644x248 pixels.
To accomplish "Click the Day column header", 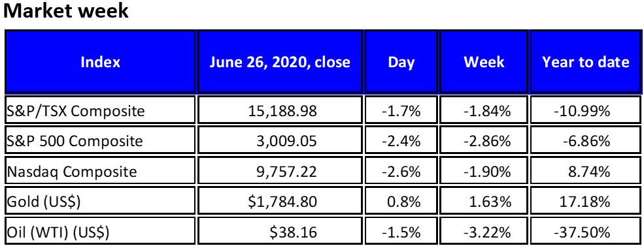I will click(x=401, y=62).
